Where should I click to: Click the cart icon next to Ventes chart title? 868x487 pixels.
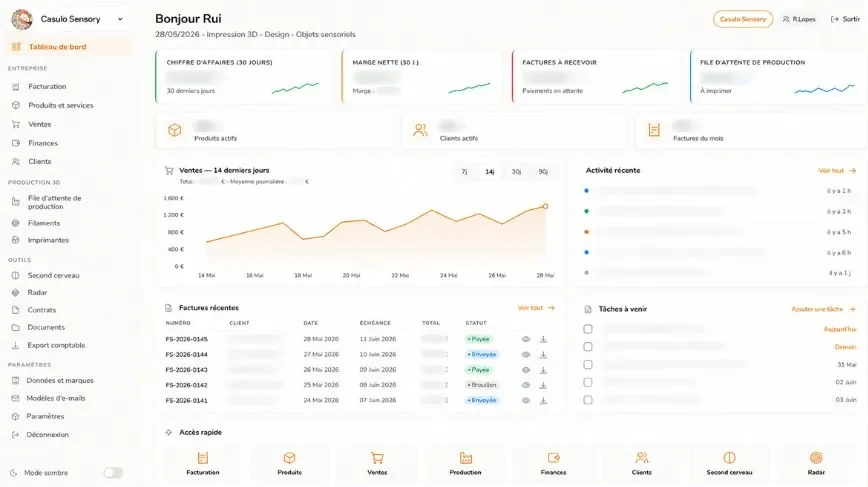169,170
